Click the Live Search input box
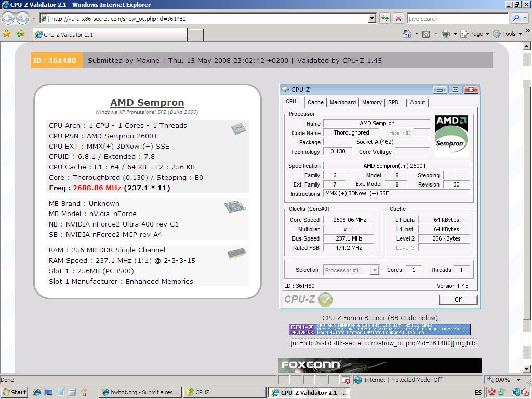Viewport: 532px width, 399px height. click(x=457, y=19)
